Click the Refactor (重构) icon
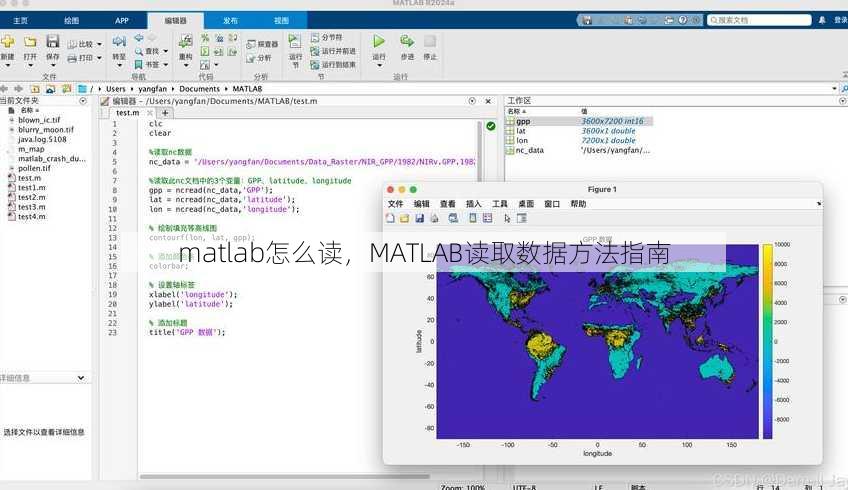 click(x=186, y=42)
